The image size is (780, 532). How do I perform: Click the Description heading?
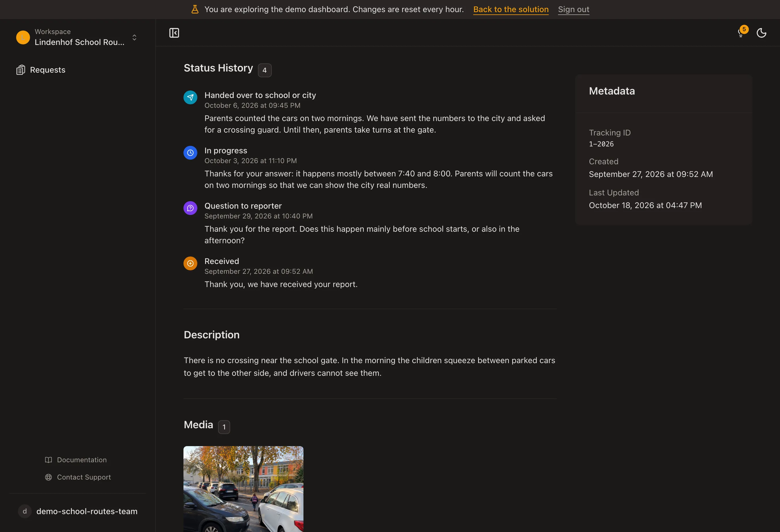click(x=212, y=335)
